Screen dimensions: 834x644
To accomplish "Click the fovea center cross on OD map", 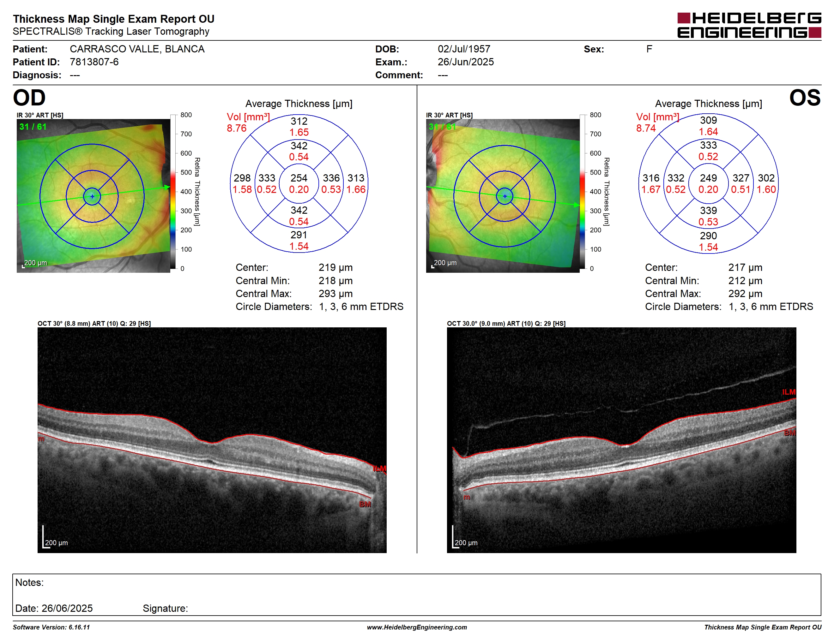I will click(92, 196).
